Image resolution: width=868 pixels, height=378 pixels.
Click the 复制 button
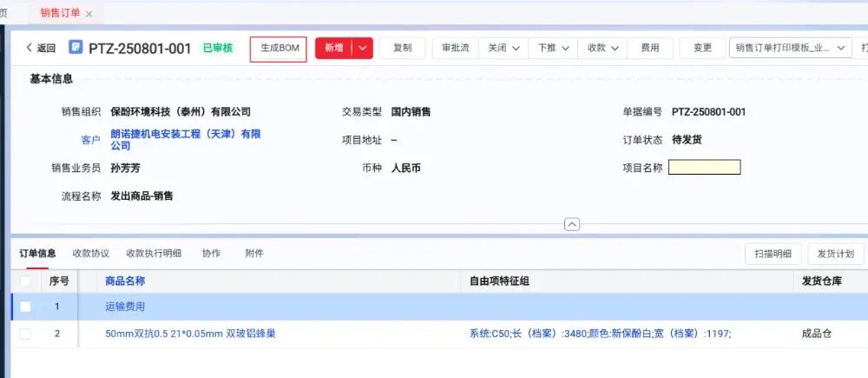[x=403, y=48]
